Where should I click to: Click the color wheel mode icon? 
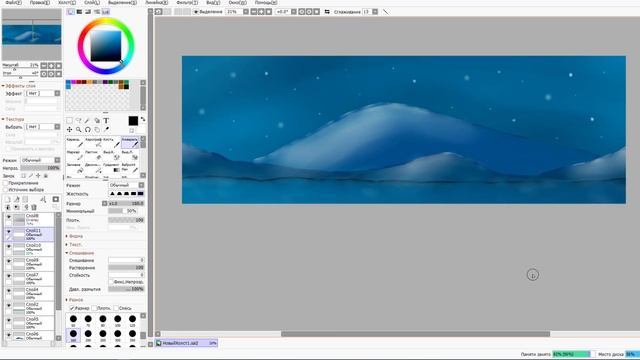(71, 12)
